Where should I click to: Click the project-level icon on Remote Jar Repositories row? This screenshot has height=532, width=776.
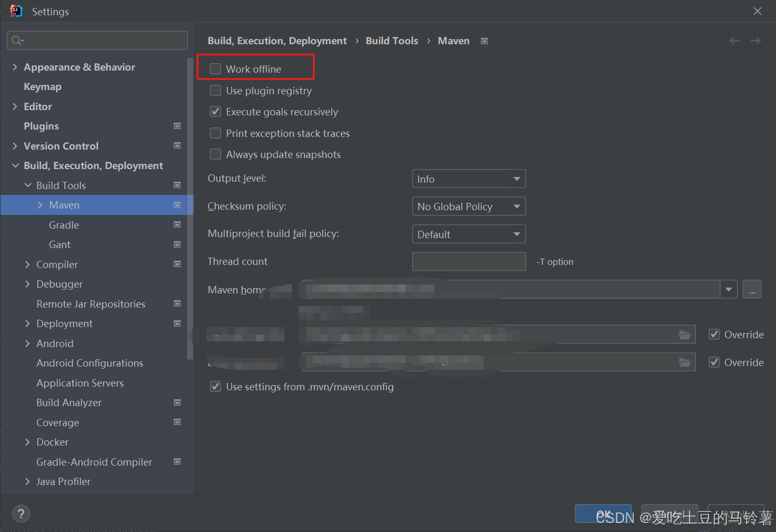[178, 304]
